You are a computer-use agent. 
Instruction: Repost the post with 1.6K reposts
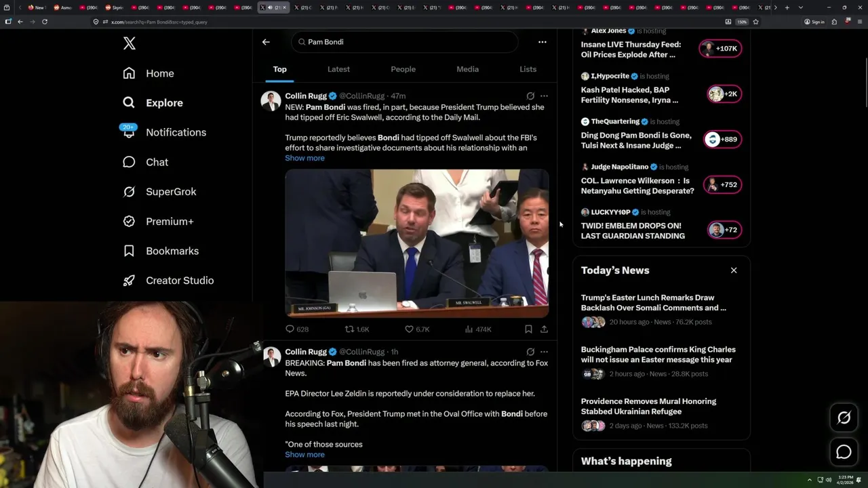click(357, 329)
